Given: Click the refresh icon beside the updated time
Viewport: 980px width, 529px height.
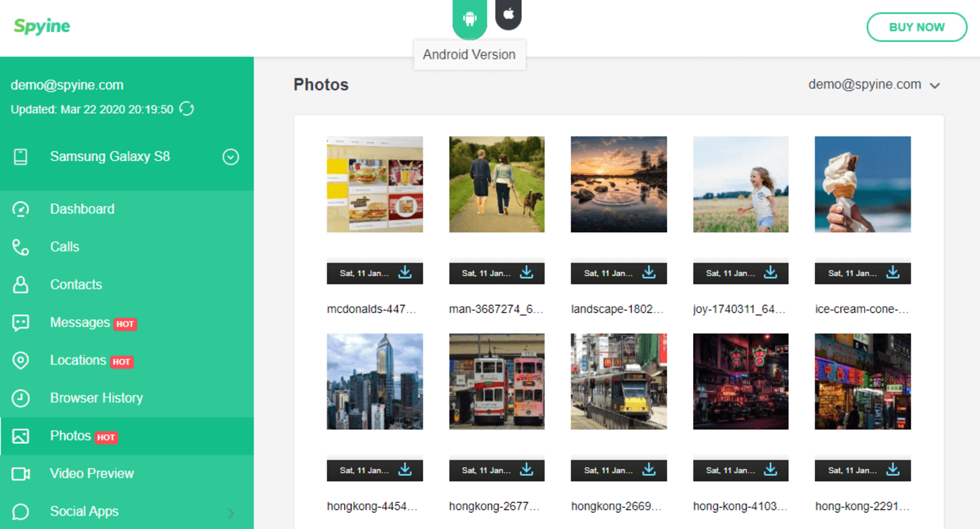Looking at the screenshot, I should point(187,109).
